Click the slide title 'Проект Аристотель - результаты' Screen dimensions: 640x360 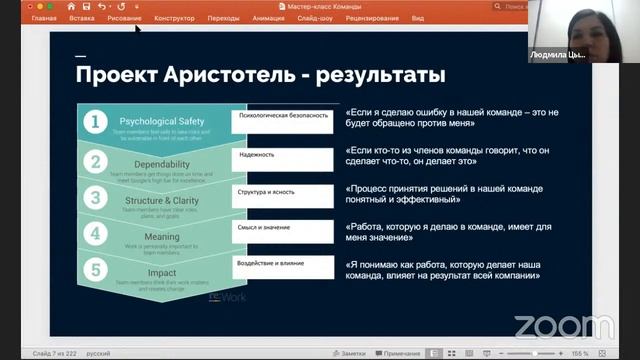pos(260,75)
